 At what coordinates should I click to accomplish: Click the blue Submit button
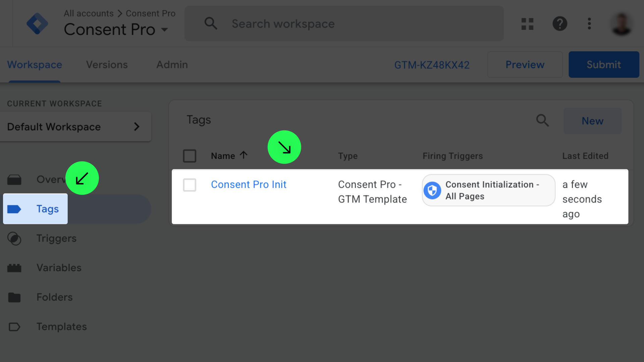point(603,65)
